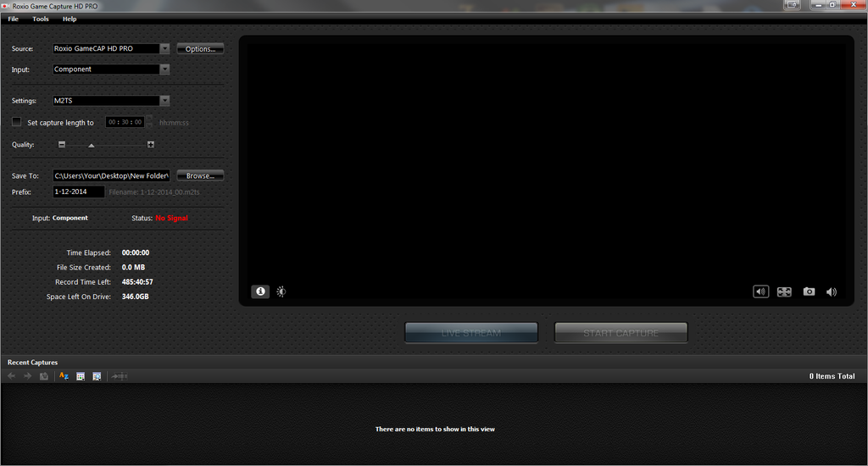Viewport: 868px width, 466px height.
Task: Switch preview to full screen
Action: coord(784,291)
